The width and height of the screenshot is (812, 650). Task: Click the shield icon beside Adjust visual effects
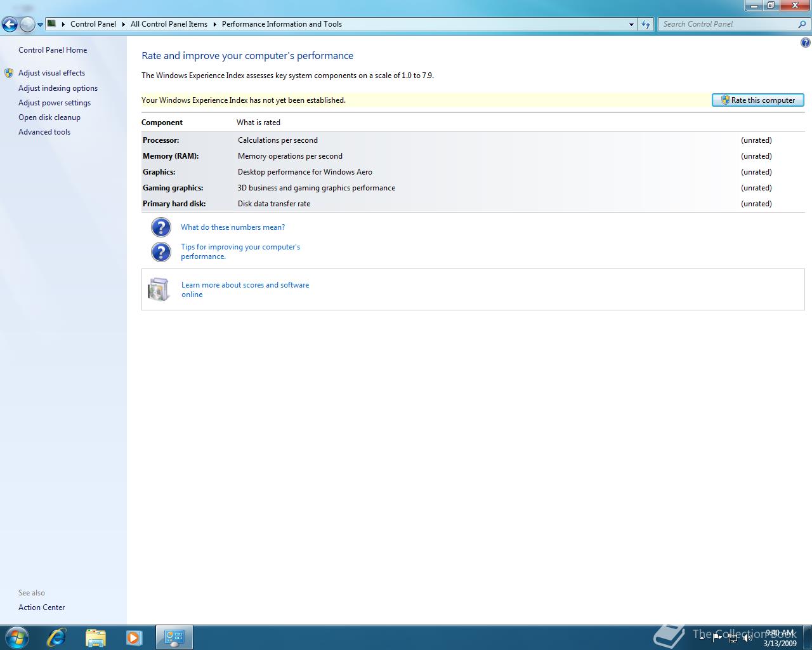[x=9, y=73]
